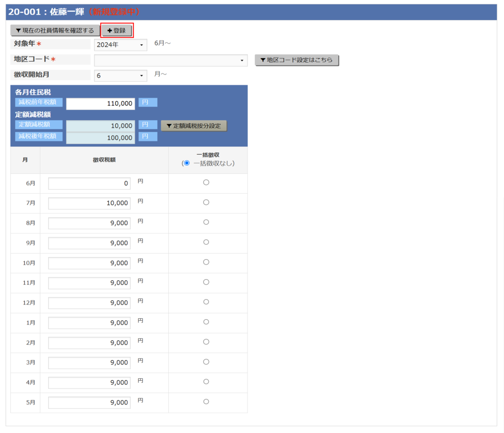
Task: Click the 6月 徴収税額 input
Action: point(90,183)
